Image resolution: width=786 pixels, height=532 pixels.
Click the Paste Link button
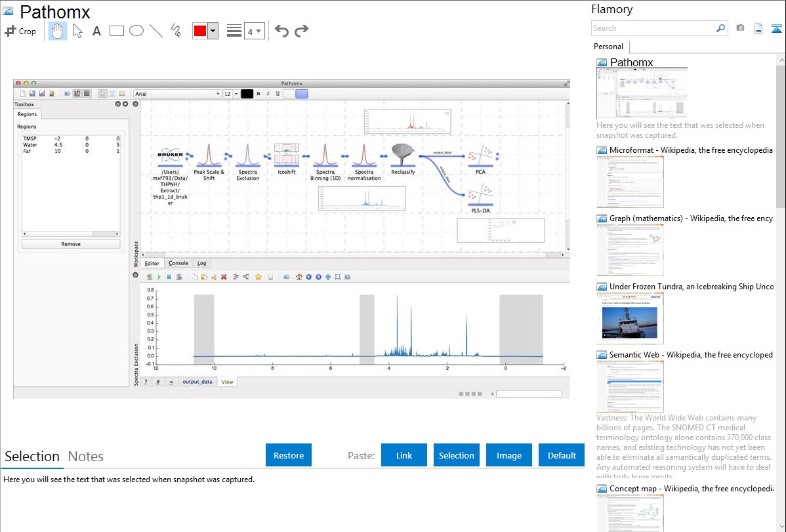[x=404, y=455]
